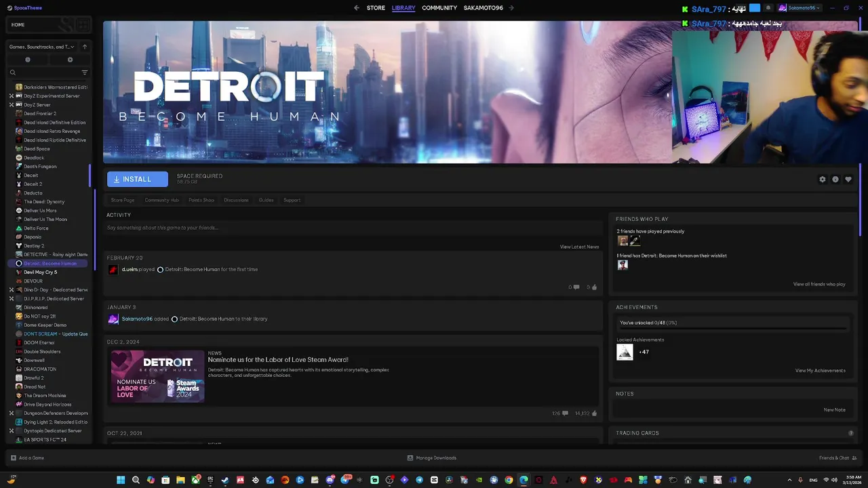Expand Games, Soundtracks filter dropdown

[x=42, y=47]
